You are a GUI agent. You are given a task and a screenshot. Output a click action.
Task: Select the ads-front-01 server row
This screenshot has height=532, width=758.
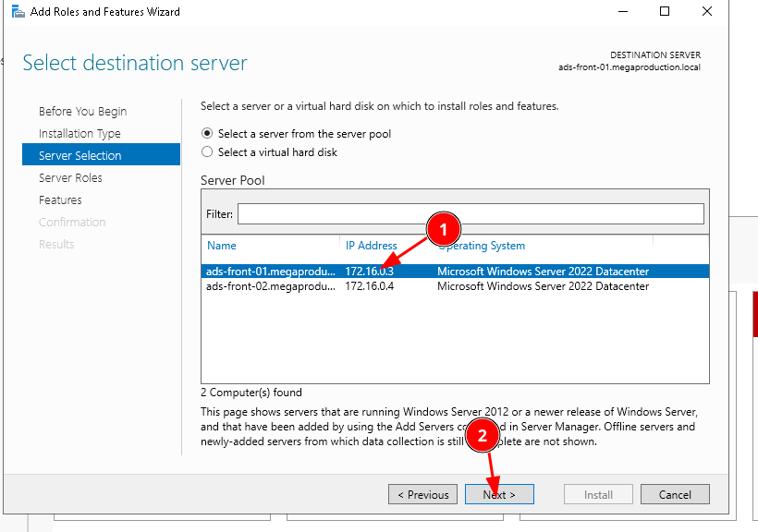pos(270,272)
